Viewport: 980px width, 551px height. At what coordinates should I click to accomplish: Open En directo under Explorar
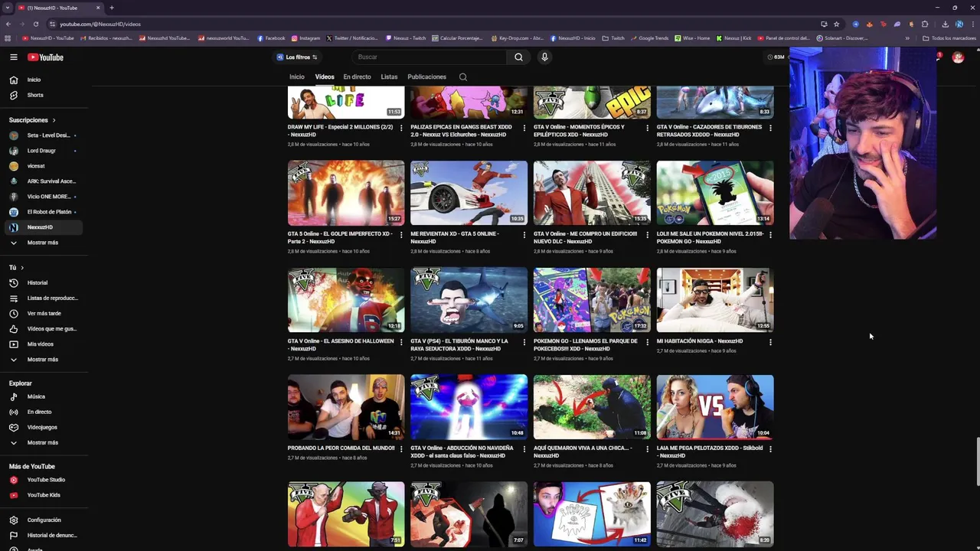click(44, 412)
